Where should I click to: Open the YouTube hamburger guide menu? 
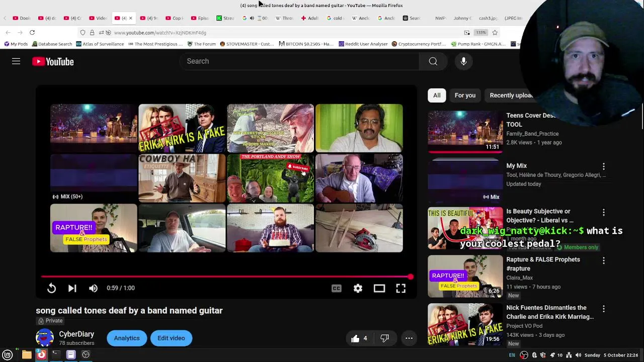[16, 61]
